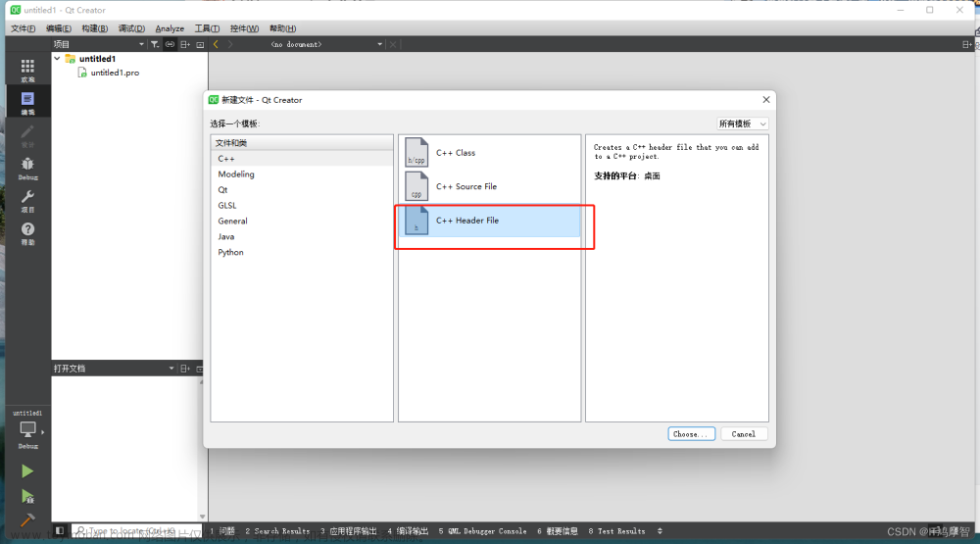The height and width of the screenshot is (544, 980).
Task: Switch to Edit mode in sidebar
Action: coord(27,103)
